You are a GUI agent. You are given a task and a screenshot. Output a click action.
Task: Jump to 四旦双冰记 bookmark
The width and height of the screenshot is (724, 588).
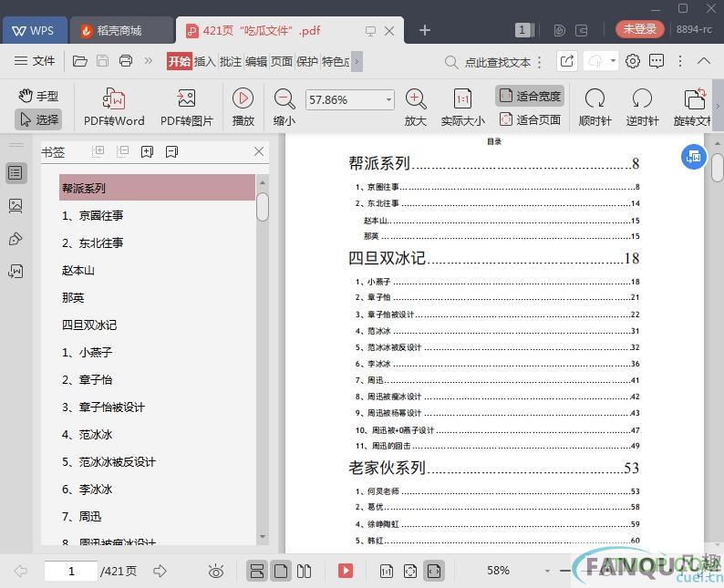tap(89, 325)
